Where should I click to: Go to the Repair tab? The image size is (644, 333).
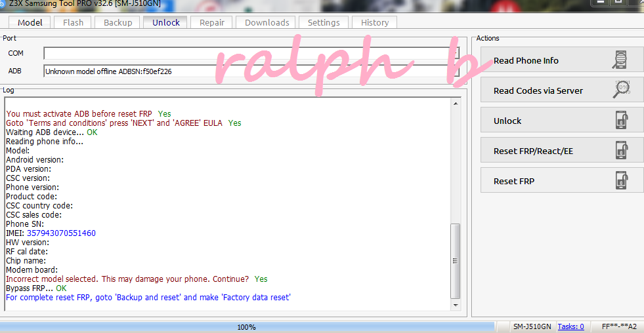[x=212, y=22]
